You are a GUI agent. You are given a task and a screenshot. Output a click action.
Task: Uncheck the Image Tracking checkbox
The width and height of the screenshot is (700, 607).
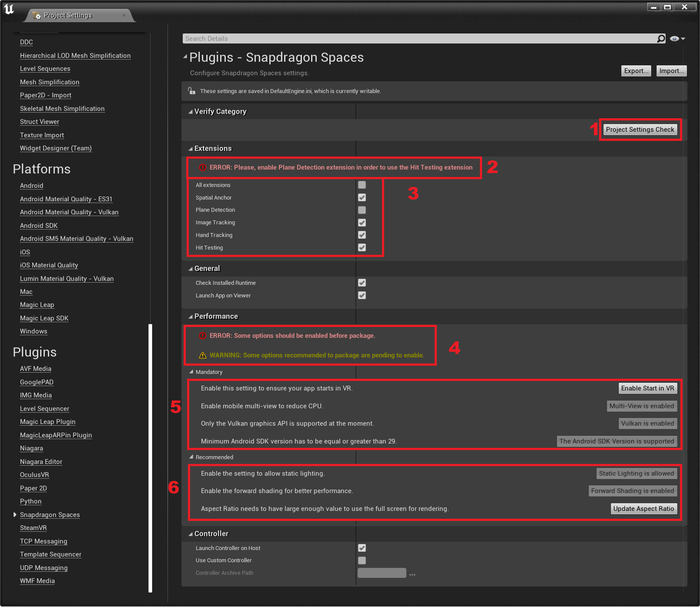[362, 223]
